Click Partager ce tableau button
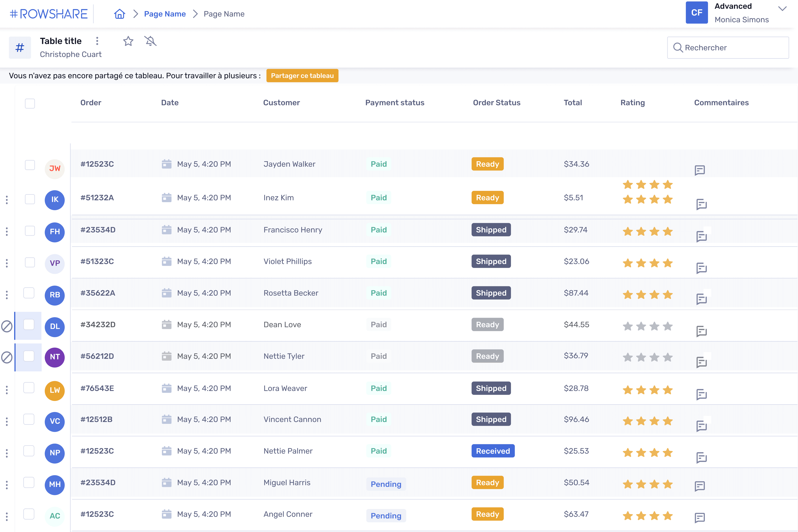Image resolution: width=798 pixels, height=532 pixels. 302,76
